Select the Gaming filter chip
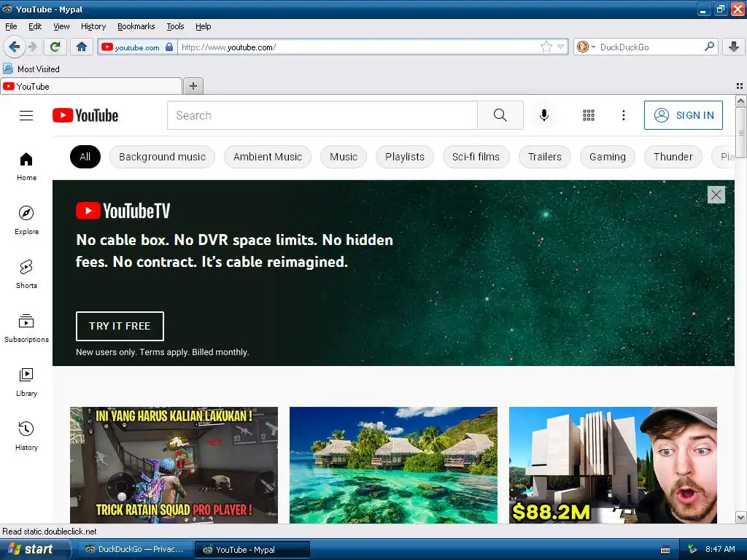Viewport: 747px width, 560px height. click(608, 157)
